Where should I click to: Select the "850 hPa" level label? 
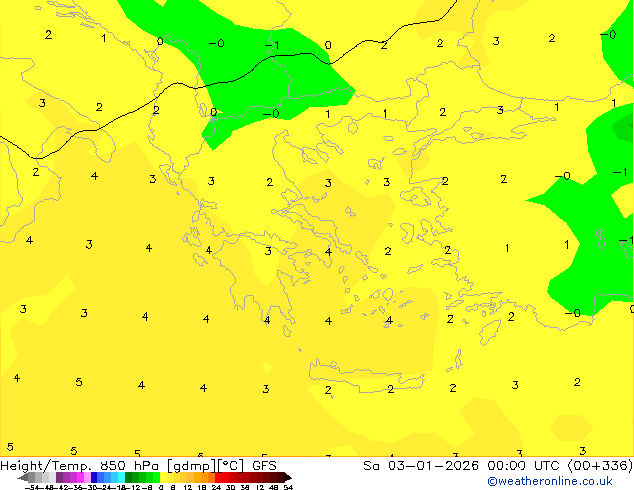[129, 466]
